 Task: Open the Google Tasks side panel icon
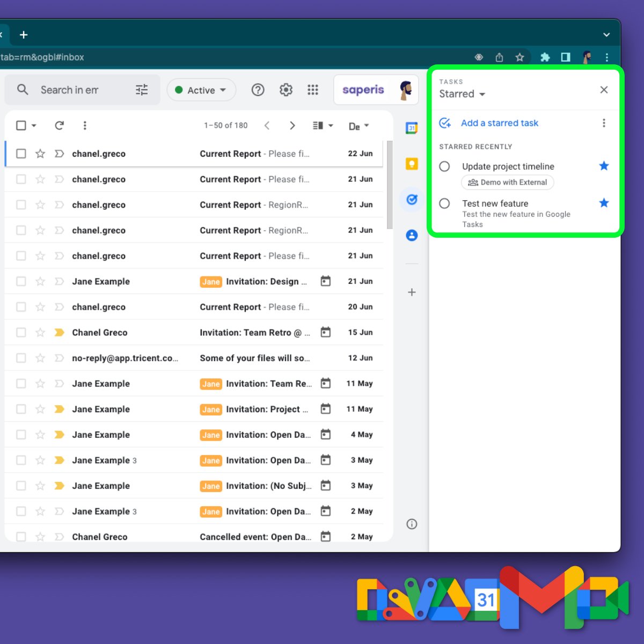tap(412, 200)
